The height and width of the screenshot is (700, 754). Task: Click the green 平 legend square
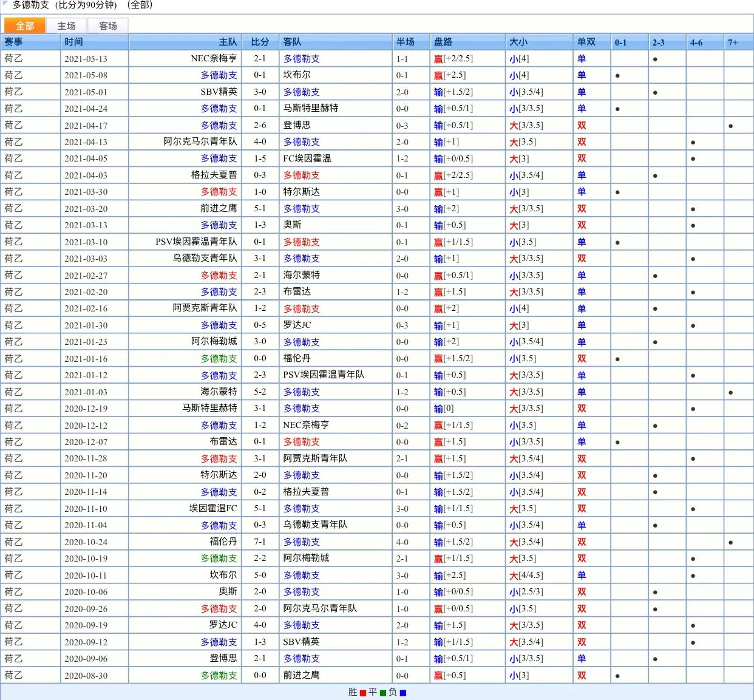[382, 693]
